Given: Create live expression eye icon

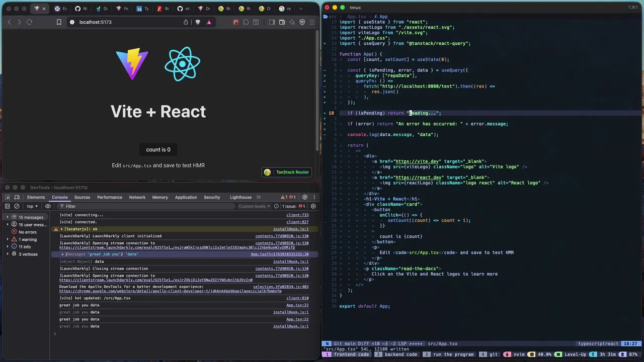Looking at the screenshot, I should point(48,206).
